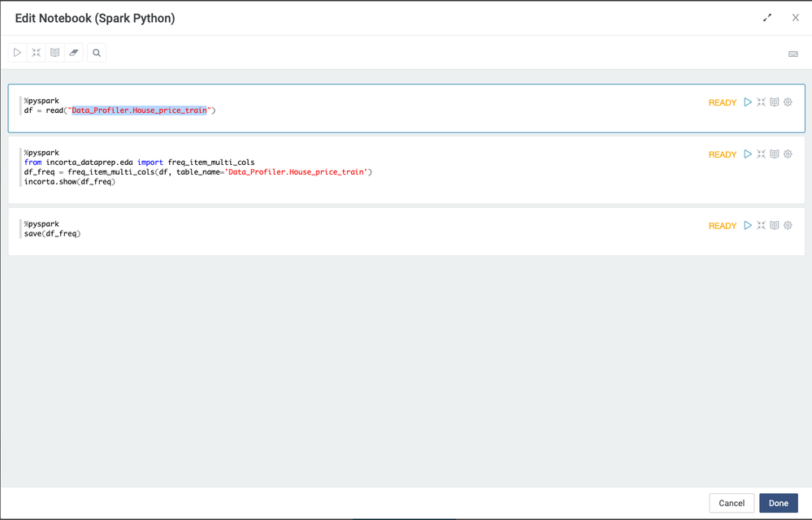Open settings gear for the second paragraph

click(x=788, y=154)
